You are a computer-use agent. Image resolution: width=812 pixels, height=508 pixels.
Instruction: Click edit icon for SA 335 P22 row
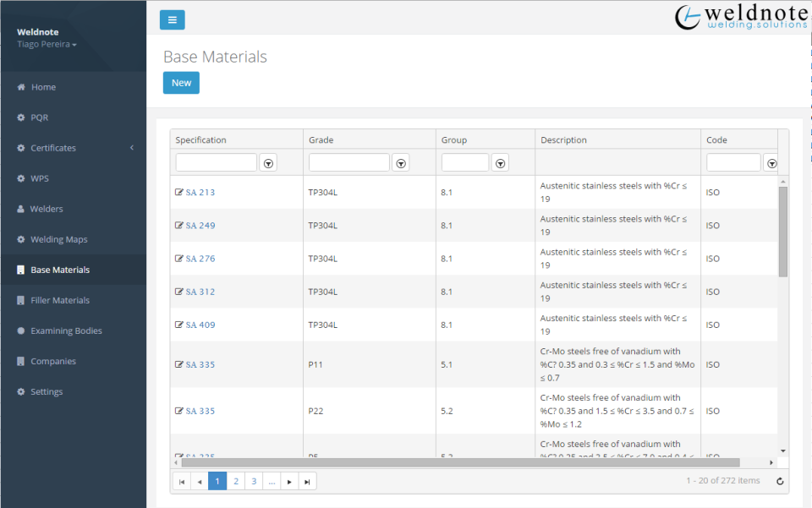click(178, 411)
